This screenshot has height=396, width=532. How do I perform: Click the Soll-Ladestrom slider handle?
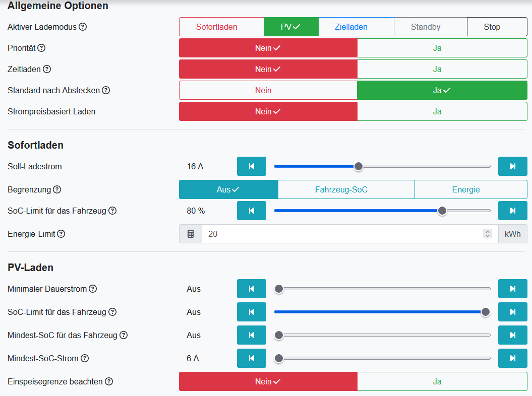click(x=359, y=166)
